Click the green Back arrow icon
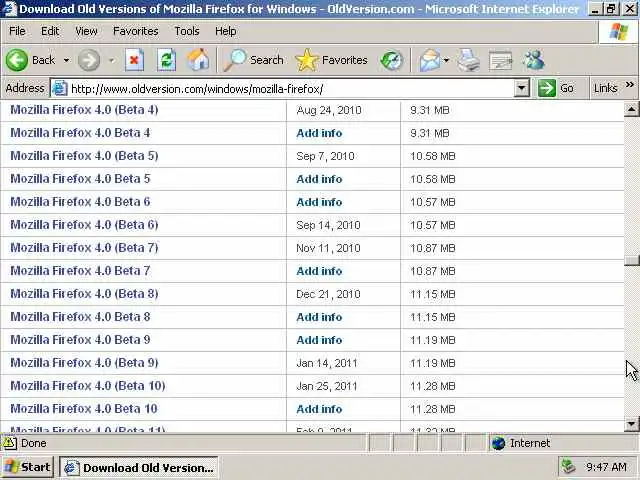640x480 pixels. tap(17, 60)
